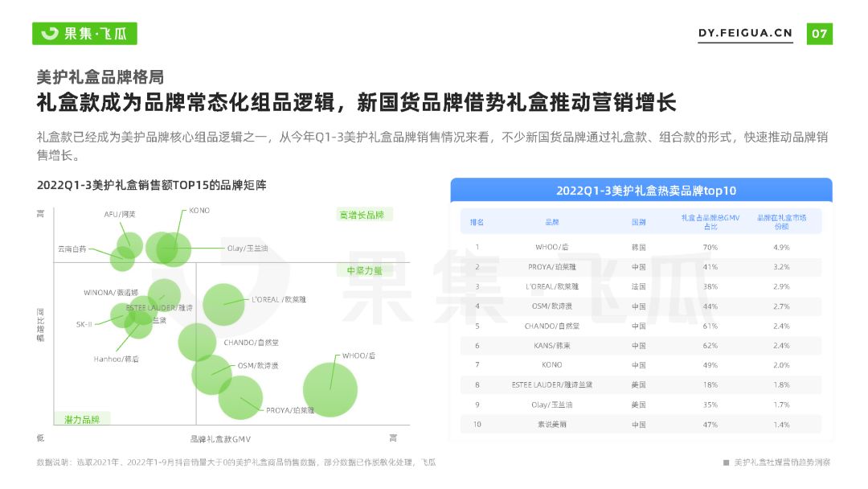Click the large WHOO bubble in the matrix
Viewport: 868px width, 489px height.
pyautogui.click(x=330, y=390)
